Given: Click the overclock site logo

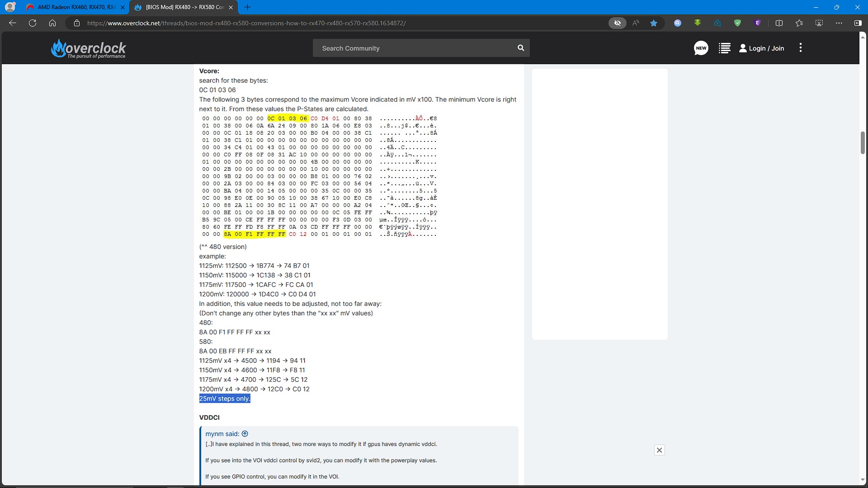Looking at the screenshot, I should click(89, 48).
